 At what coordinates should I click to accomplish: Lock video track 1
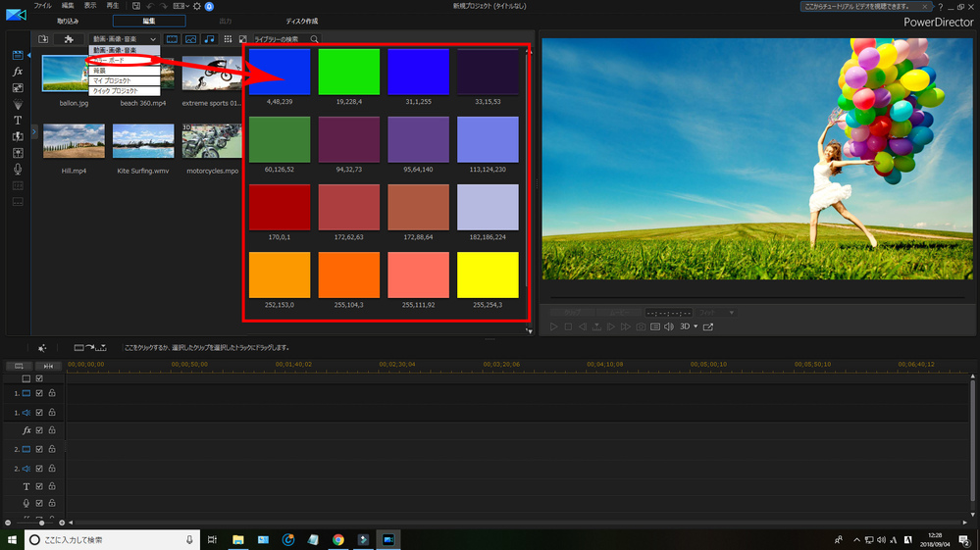click(x=52, y=393)
